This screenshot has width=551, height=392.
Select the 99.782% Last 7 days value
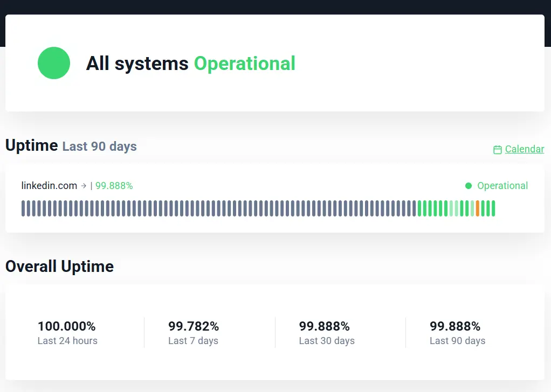194,326
